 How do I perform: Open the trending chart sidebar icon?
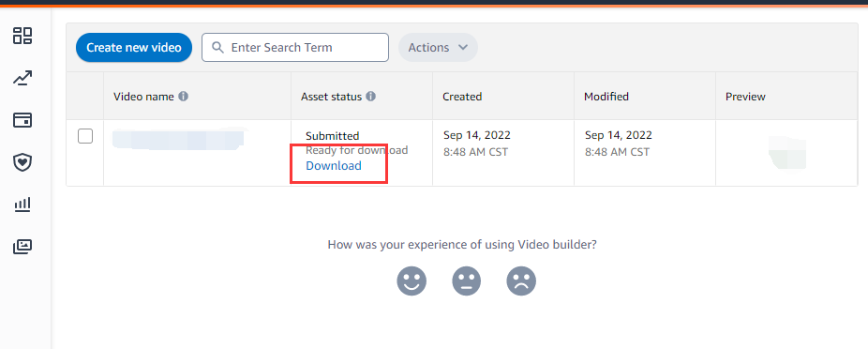coord(22,79)
